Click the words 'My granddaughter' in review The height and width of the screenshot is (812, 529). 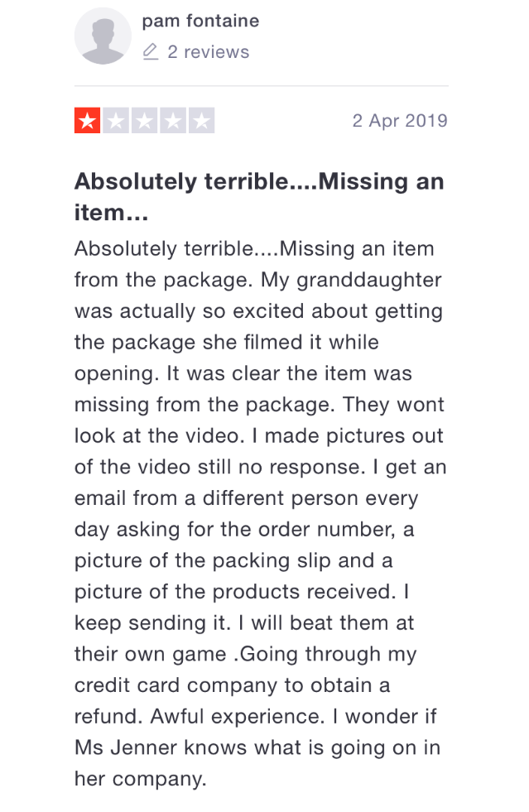click(351, 280)
